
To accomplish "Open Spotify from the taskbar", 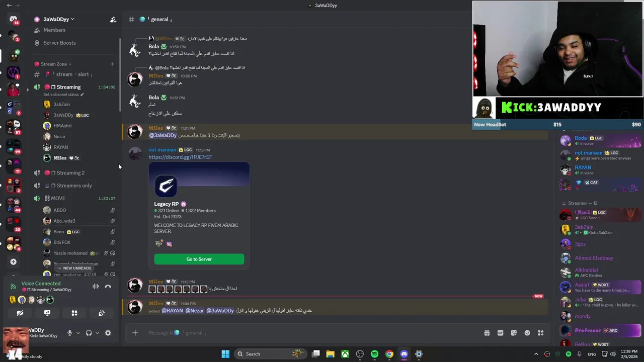I will (374, 354).
